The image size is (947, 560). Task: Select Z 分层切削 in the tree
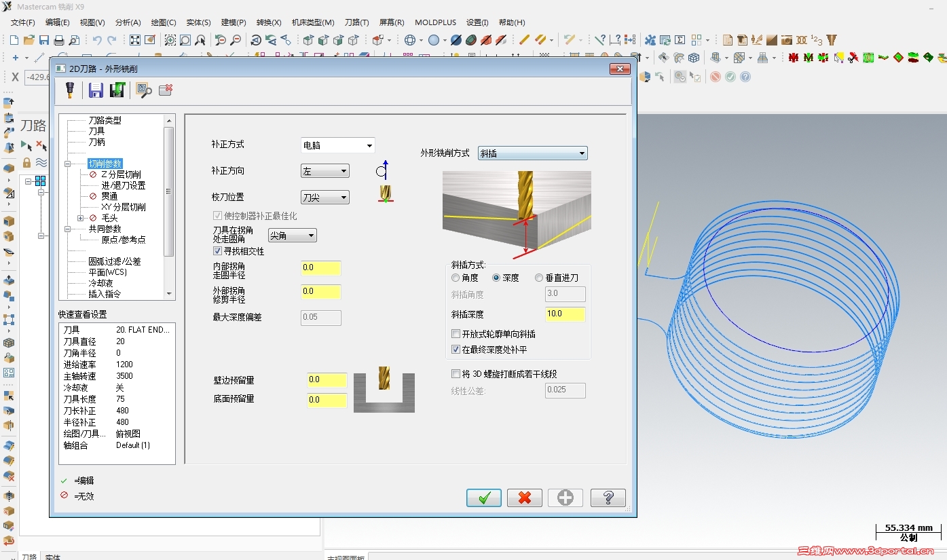[x=121, y=174]
